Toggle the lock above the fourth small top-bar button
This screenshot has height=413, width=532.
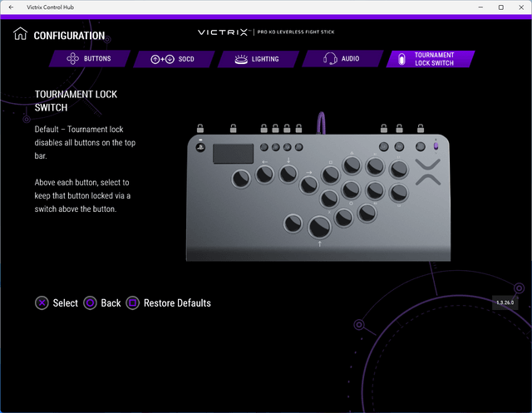click(298, 128)
